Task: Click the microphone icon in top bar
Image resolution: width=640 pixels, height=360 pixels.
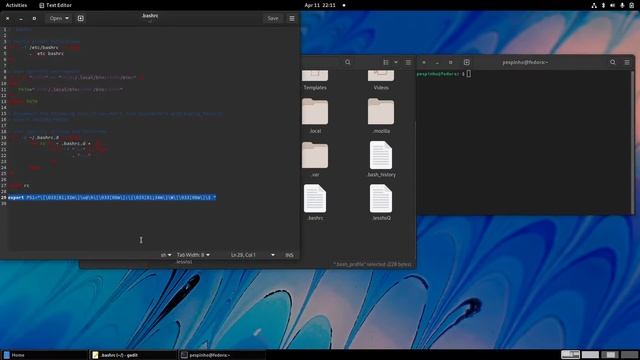Action: [622, 5]
